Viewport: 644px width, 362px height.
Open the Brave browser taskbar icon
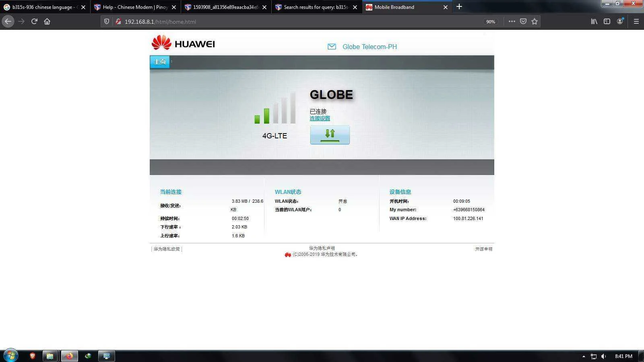coord(33,356)
